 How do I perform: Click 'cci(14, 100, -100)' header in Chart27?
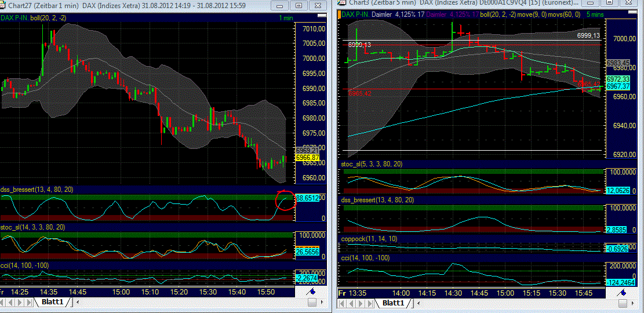(24, 265)
